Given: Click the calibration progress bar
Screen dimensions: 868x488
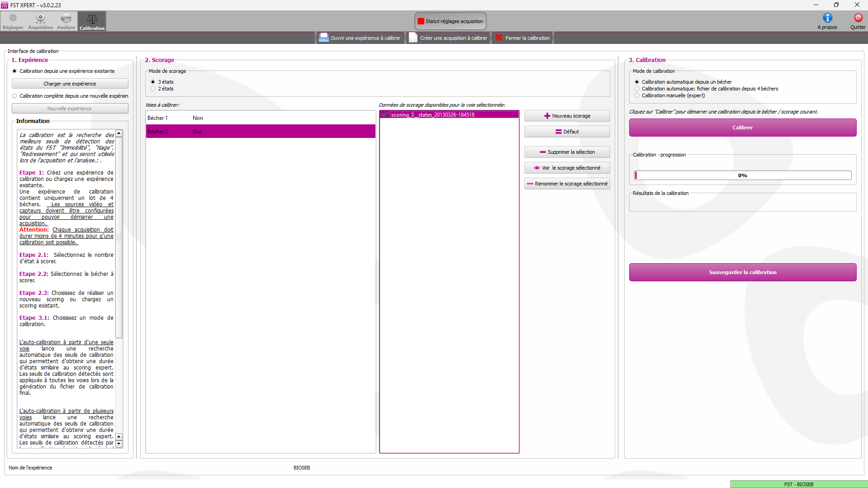Looking at the screenshot, I should (x=742, y=175).
